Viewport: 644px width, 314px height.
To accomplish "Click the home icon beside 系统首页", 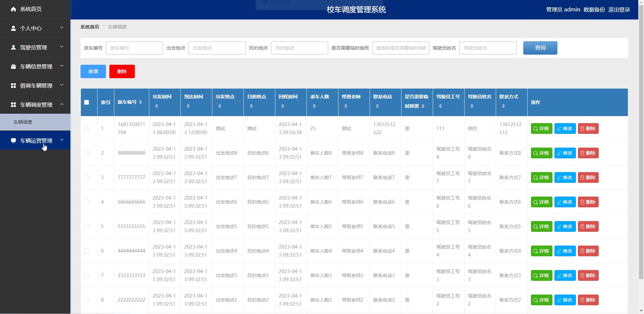I will 13,9.
